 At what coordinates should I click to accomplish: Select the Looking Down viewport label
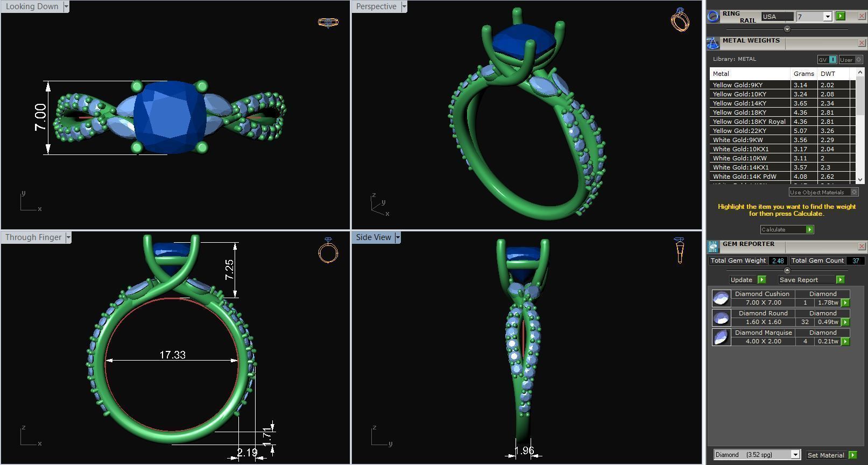[x=32, y=6]
